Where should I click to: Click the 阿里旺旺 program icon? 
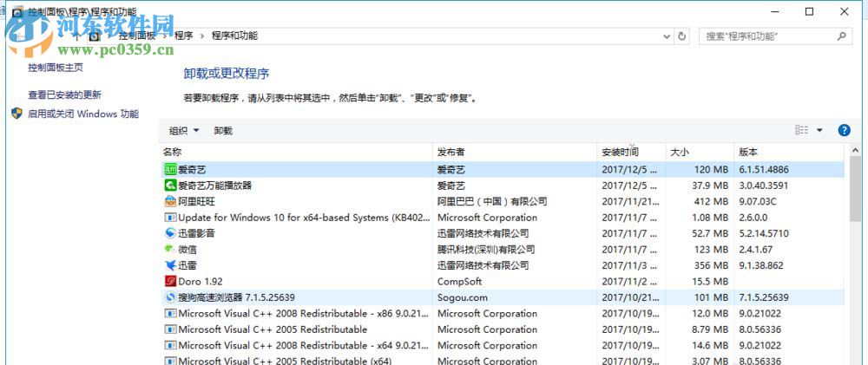(170, 201)
